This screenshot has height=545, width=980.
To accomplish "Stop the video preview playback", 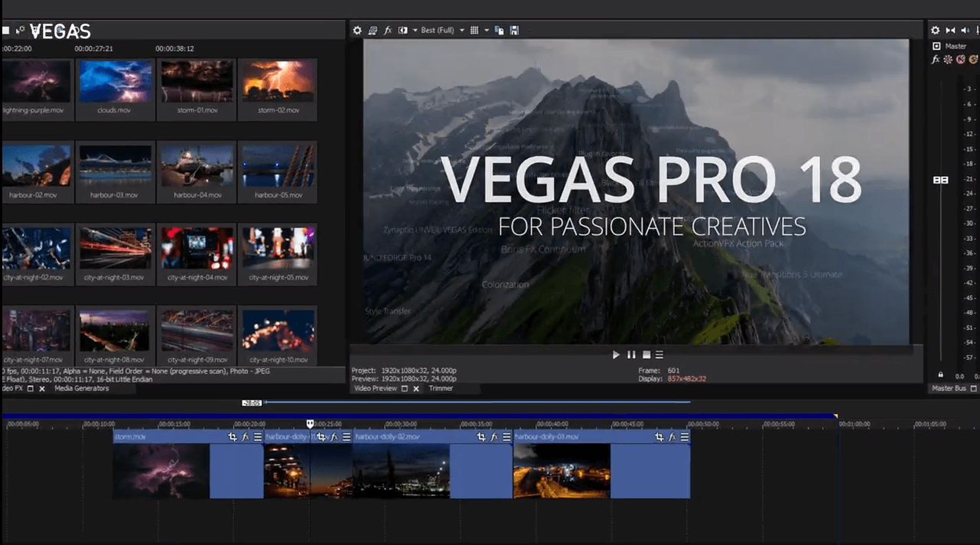I will pyautogui.click(x=646, y=354).
